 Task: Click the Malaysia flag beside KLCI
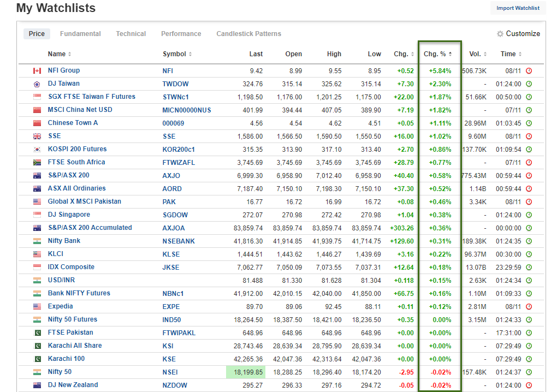tap(37, 254)
